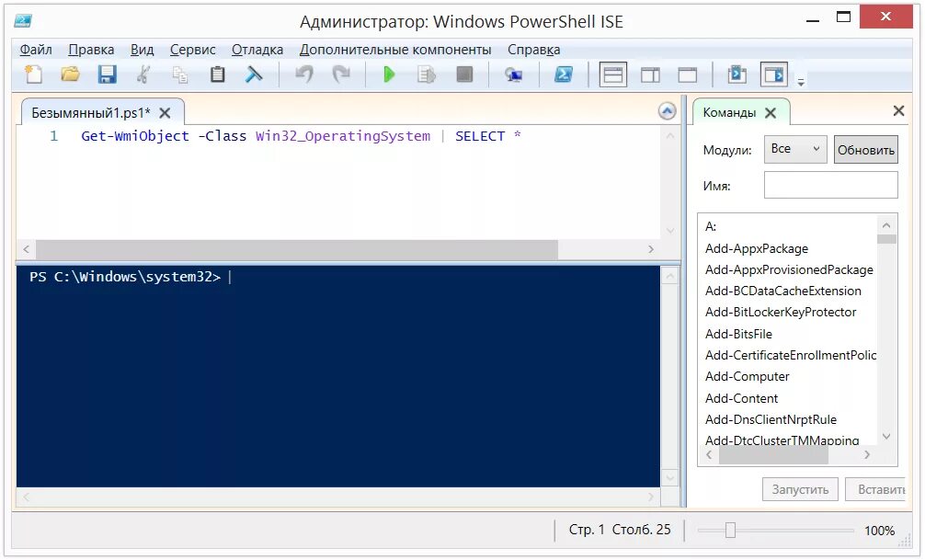Viewport: 925px width, 560px height.
Task: Stop operation with the square icon
Action: click(464, 74)
